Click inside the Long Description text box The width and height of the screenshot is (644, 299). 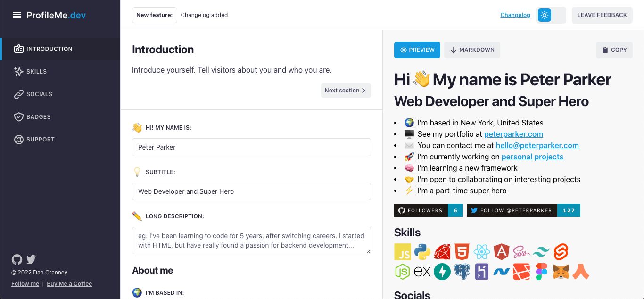tap(251, 240)
